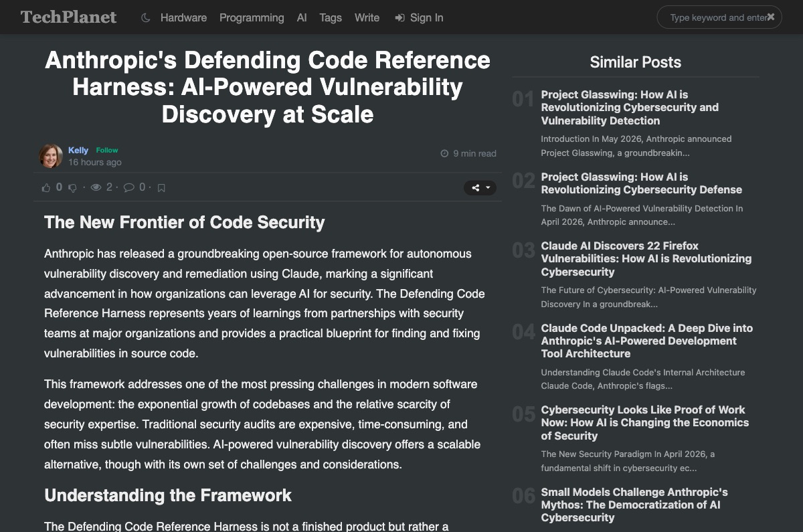Open the TechPlanet home logo
803x532 pixels.
68,17
